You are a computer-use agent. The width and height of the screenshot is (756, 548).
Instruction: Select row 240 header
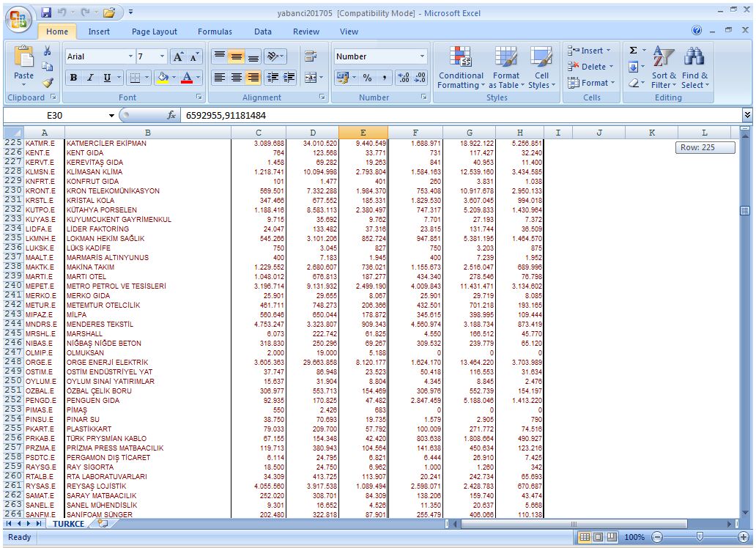pyautogui.click(x=13, y=286)
